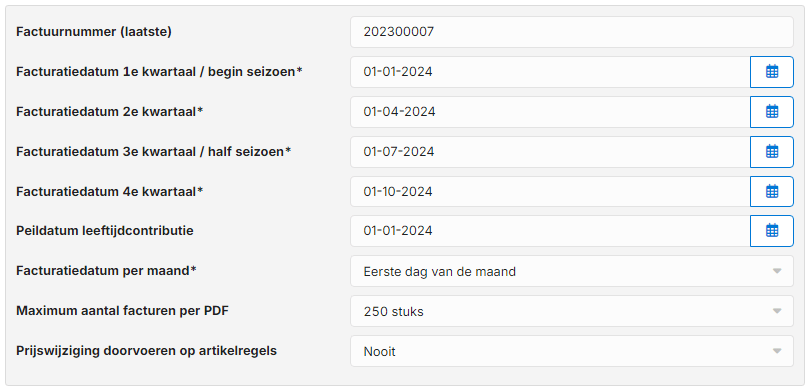Expand Facturatiedatum per maand dropdown arrow
The width and height of the screenshot is (812, 391).
click(x=776, y=271)
